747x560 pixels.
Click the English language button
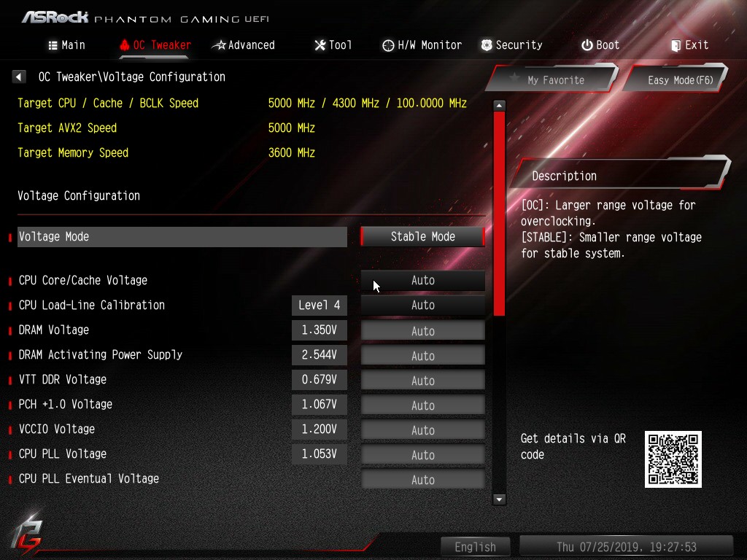475,547
